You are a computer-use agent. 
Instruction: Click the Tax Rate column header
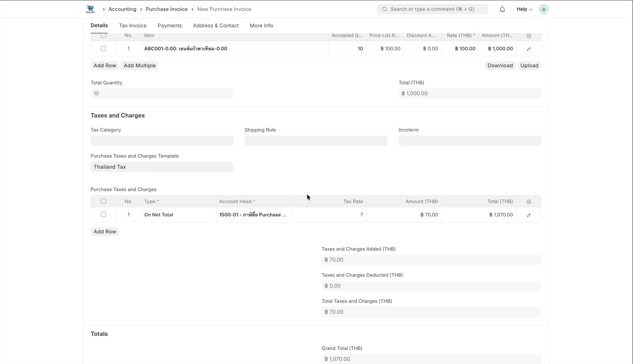tap(329, 201)
